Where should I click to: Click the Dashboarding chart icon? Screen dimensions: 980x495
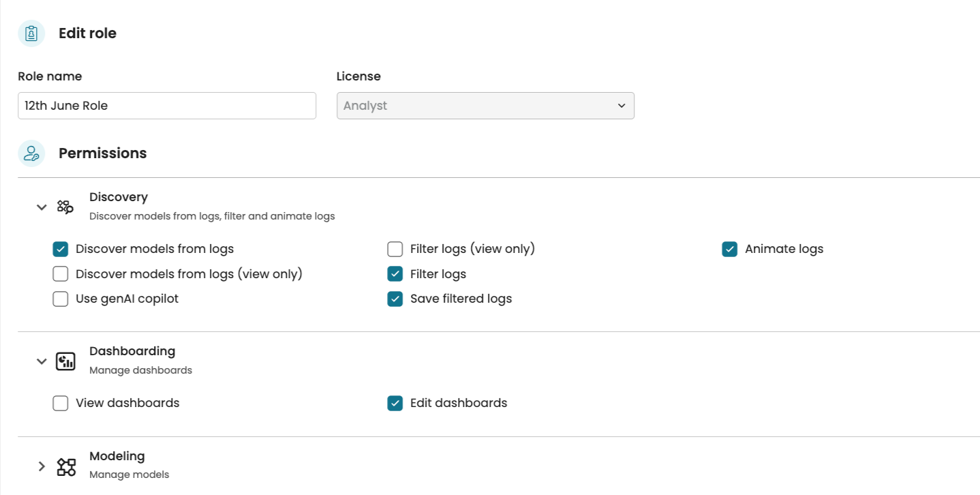[65, 361]
